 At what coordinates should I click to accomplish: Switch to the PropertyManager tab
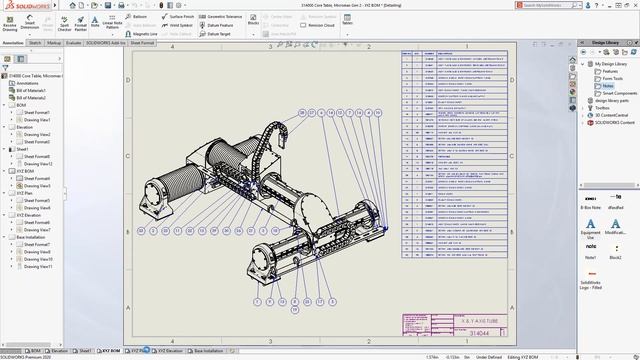point(21,59)
